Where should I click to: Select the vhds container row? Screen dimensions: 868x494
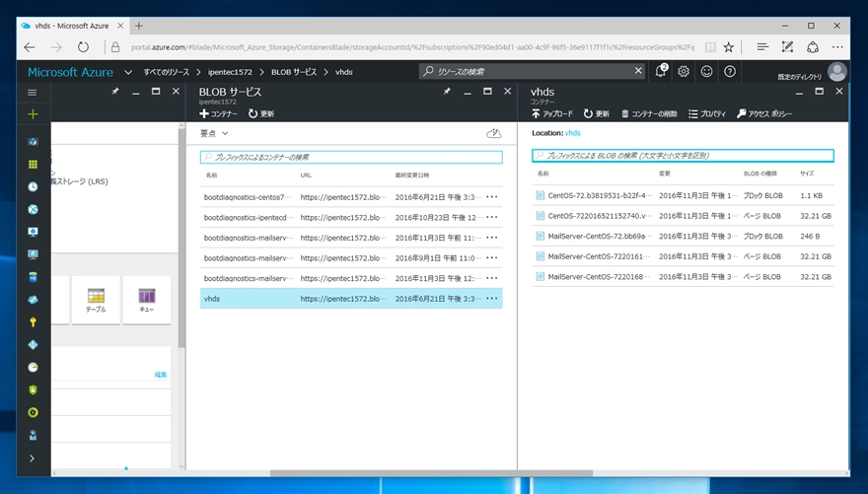pyautogui.click(x=351, y=298)
